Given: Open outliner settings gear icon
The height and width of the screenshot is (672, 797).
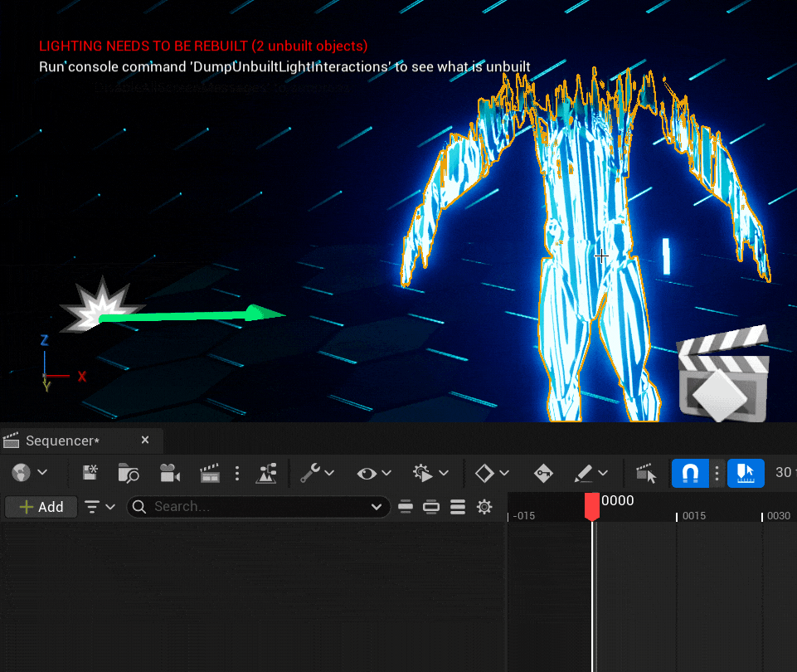Looking at the screenshot, I should (x=484, y=507).
